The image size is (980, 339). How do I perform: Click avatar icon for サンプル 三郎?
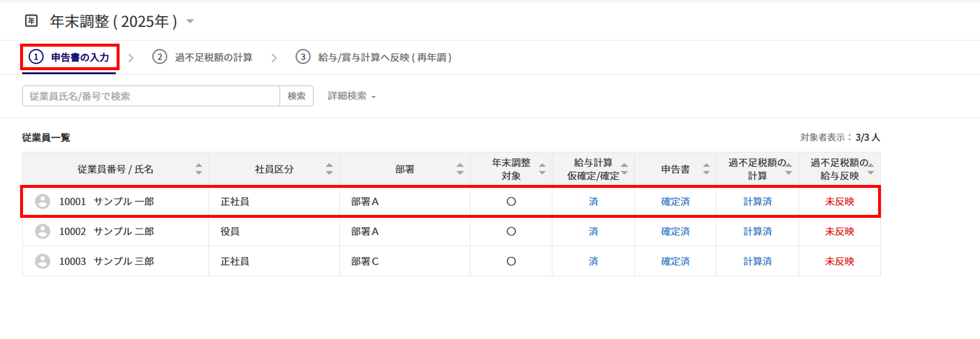point(43,261)
